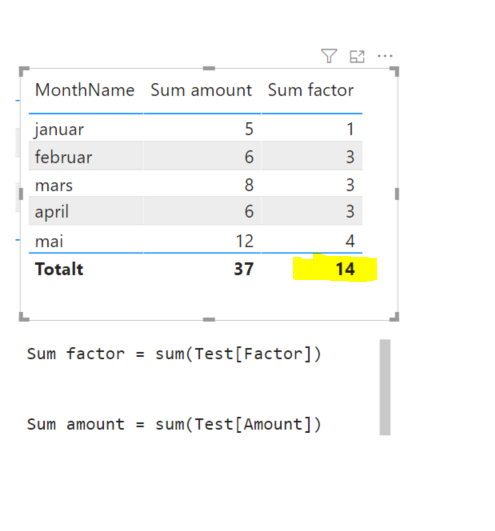Click the top-middle edge handle of visual
Screen dimensions: 495x531
click(209, 68)
